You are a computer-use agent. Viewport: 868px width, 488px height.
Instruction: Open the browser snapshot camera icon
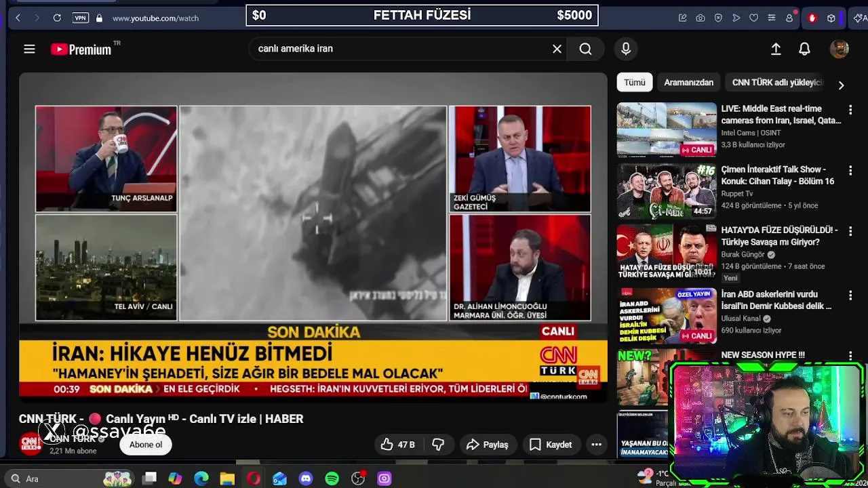[701, 18]
